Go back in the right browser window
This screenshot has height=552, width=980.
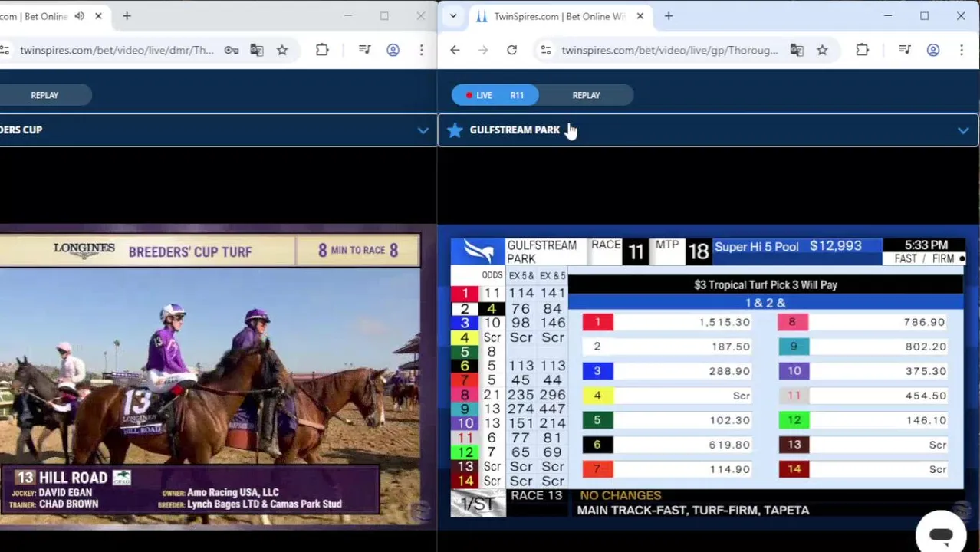[x=455, y=51]
